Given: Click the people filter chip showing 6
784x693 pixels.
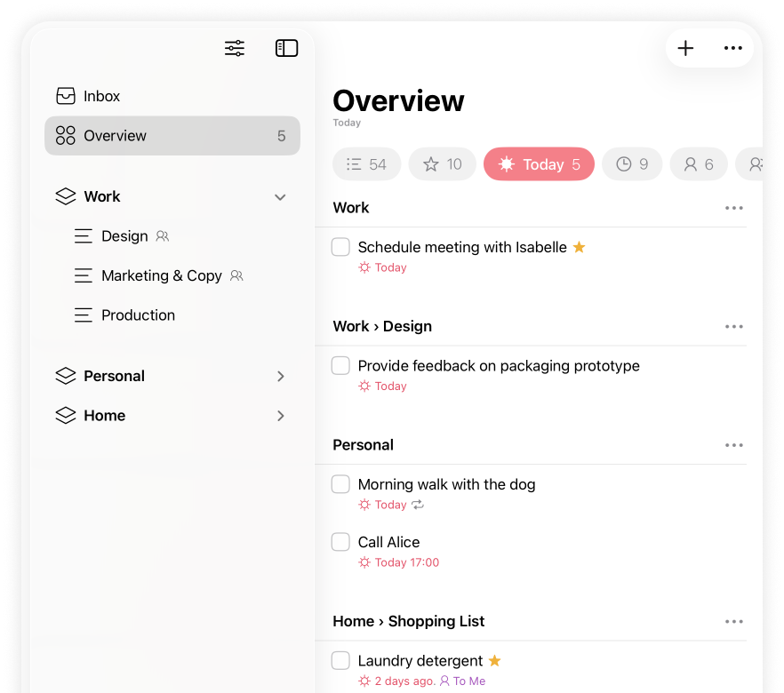Looking at the screenshot, I should coord(698,164).
